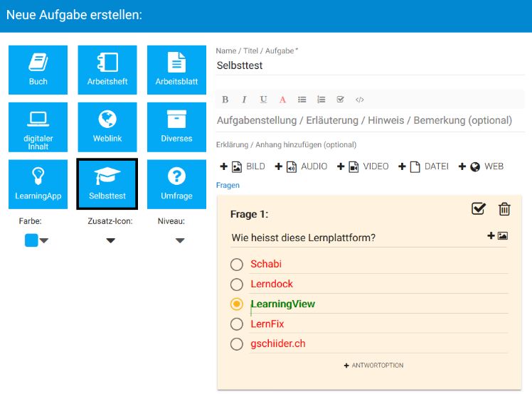
Task: Expand the Niveau dropdown
Action: coord(180,241)
